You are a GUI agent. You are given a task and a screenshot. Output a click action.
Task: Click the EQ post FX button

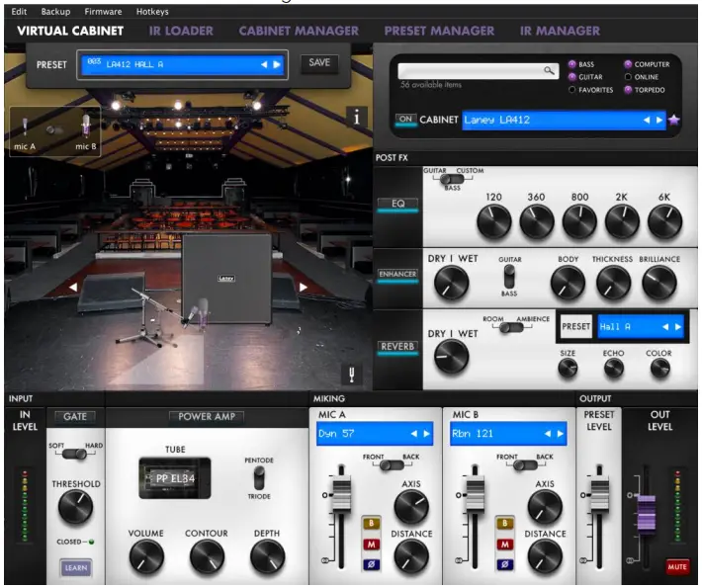[397, 204]
